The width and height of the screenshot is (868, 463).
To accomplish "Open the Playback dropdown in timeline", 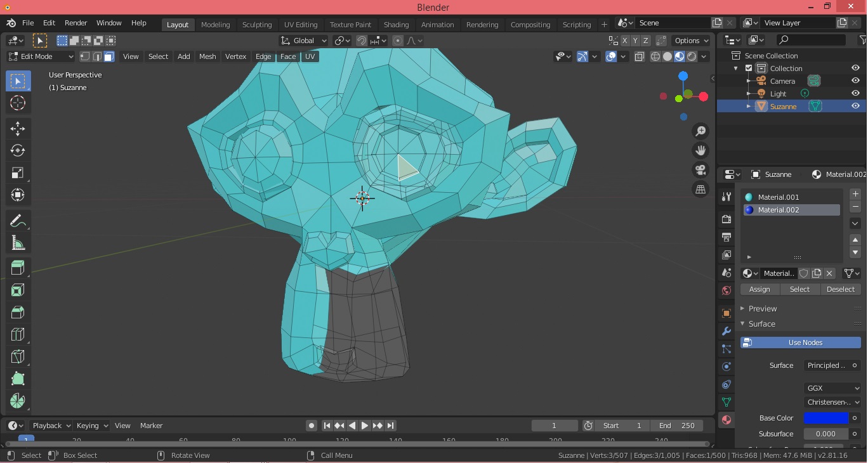I will (51, 426).
